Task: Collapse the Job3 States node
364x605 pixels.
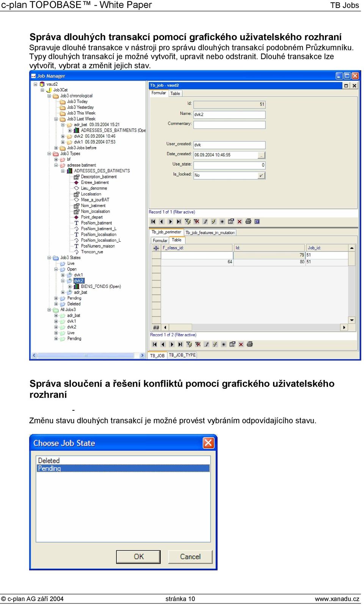Action: click(x=49, y=258)
